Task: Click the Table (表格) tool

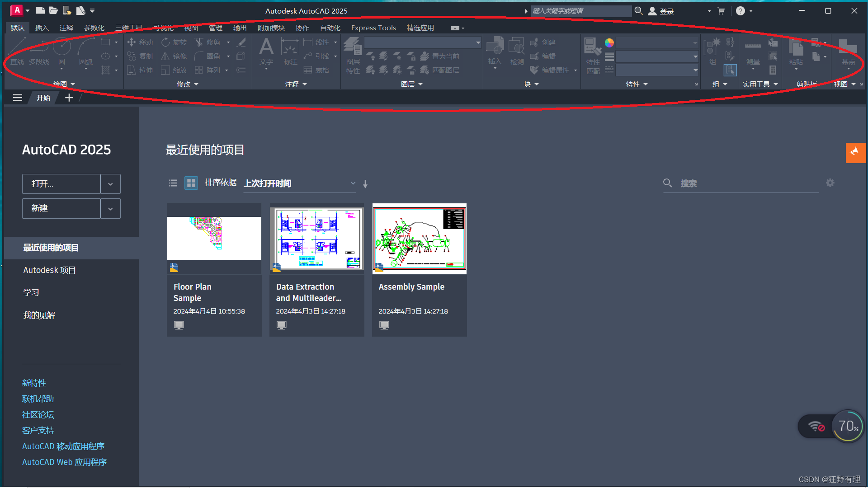Action: (316, 70)
